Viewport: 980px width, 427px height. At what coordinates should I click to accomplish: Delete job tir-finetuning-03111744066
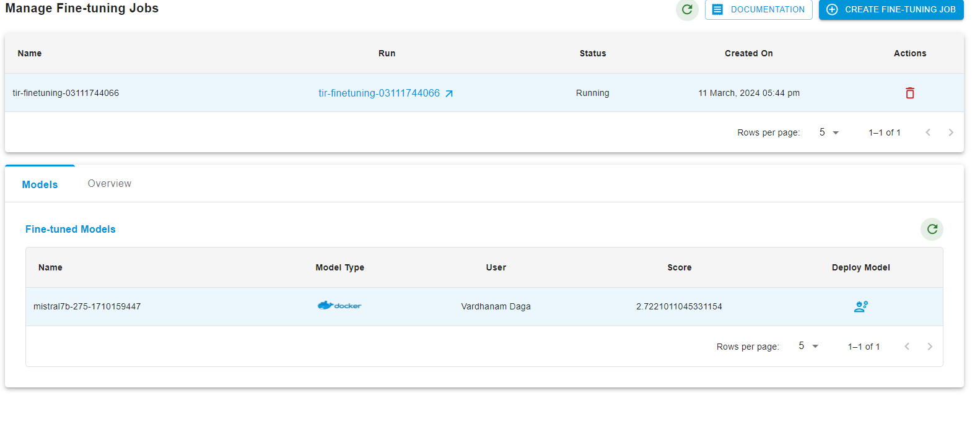point(910,93)
